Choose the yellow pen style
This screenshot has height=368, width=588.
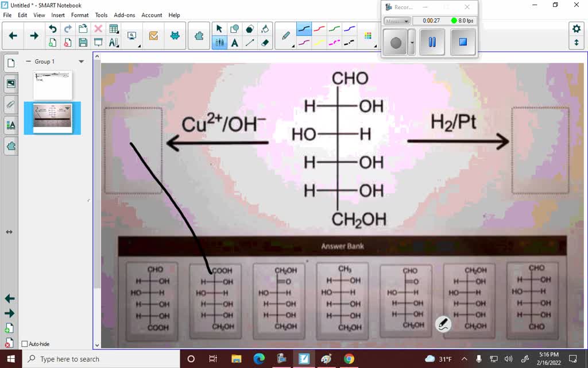click(319, 43)
